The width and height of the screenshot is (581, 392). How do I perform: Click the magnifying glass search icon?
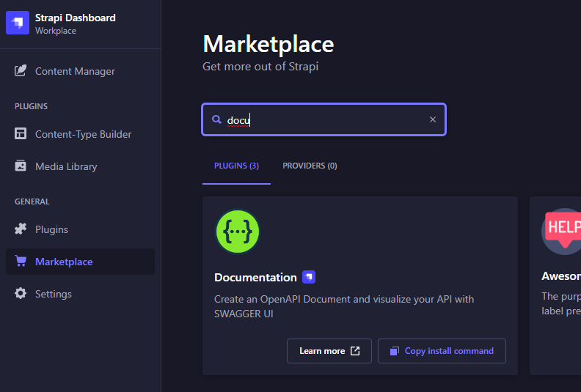216,119
